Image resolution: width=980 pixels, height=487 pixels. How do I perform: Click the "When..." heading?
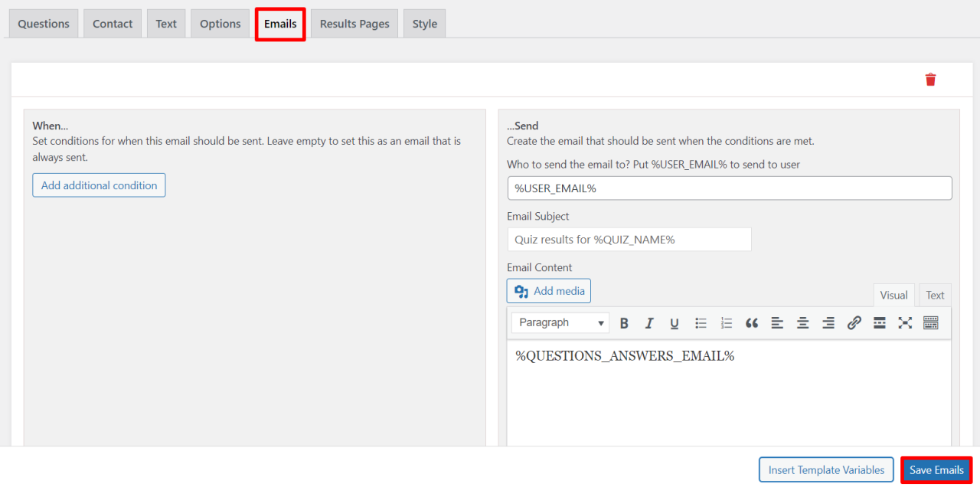coord(51,126)
